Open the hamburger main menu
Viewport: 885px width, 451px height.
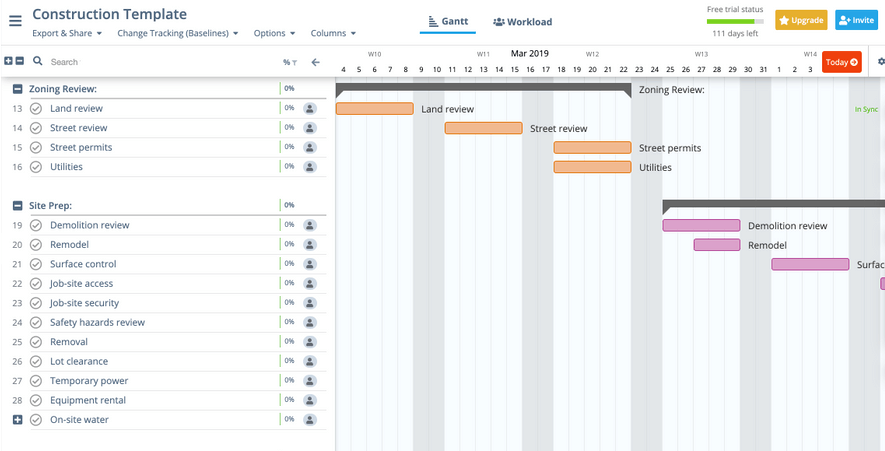15,21
